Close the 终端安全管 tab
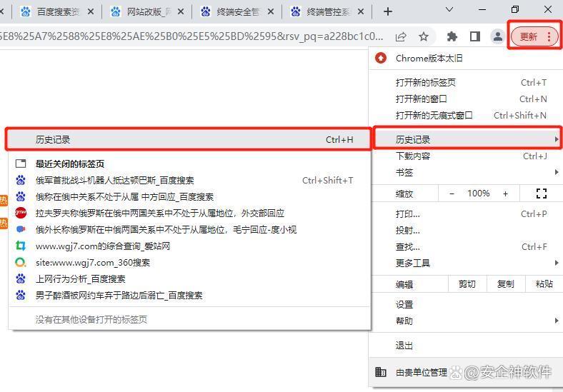 (x=271, y=12)
